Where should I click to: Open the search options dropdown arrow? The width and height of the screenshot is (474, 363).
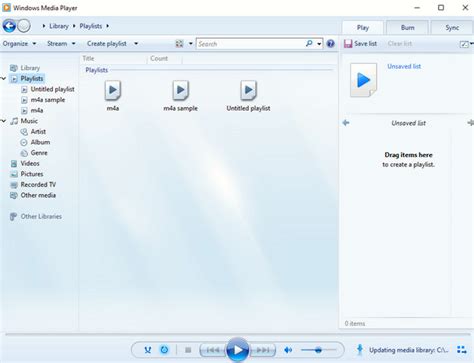point(319,44)
